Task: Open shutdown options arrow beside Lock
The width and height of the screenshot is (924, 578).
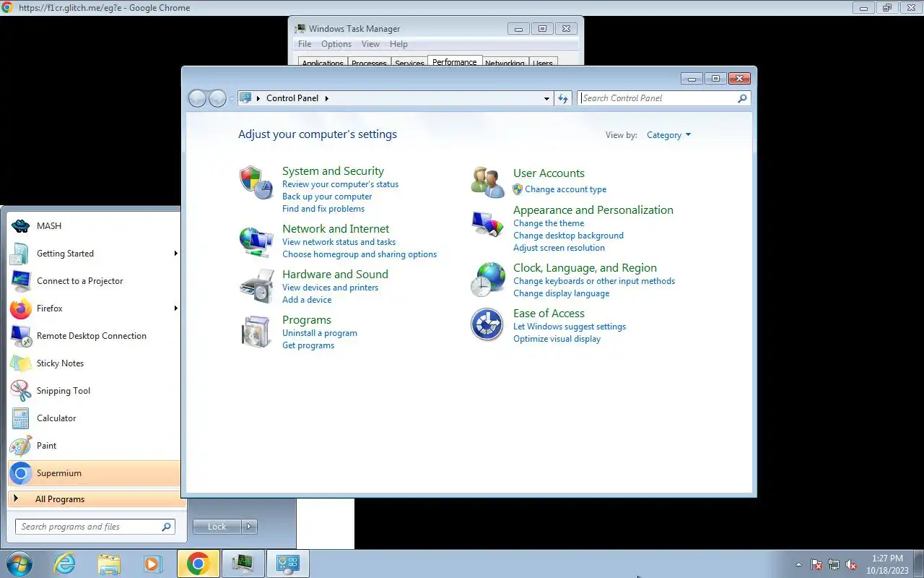Action: (249, 527)
